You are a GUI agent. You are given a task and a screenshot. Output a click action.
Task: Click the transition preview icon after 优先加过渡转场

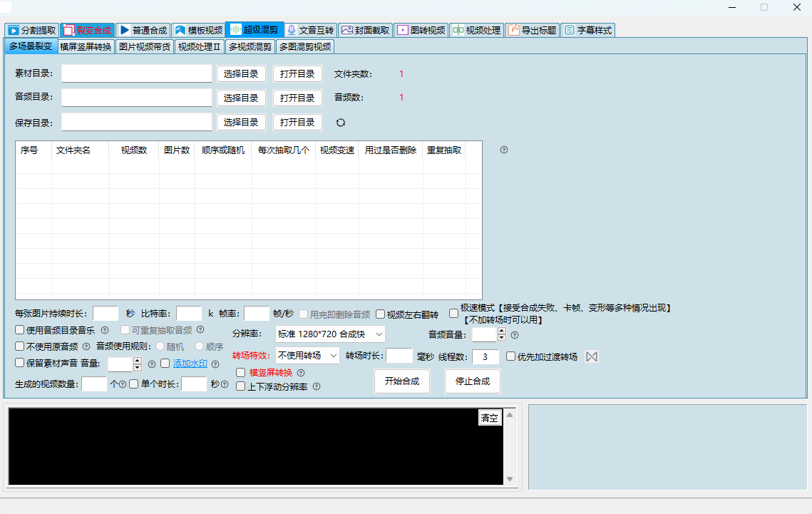[x=591, y=356]
